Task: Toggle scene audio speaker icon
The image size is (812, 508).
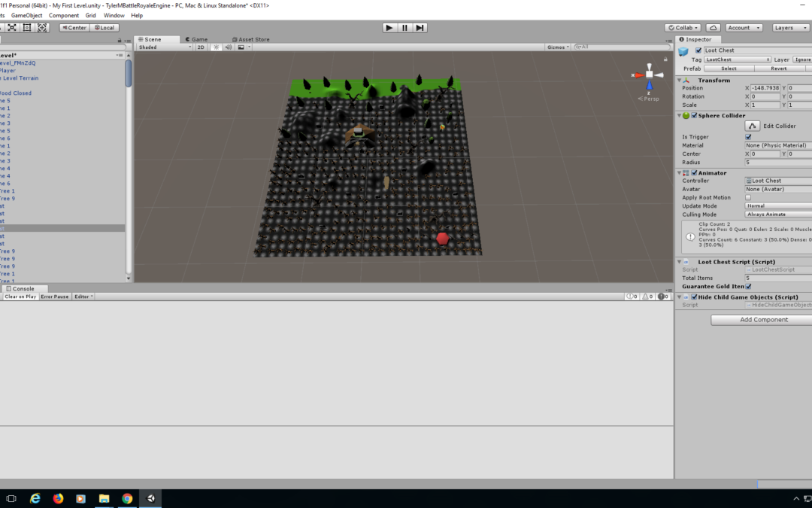Action: (x=229, y=47)
